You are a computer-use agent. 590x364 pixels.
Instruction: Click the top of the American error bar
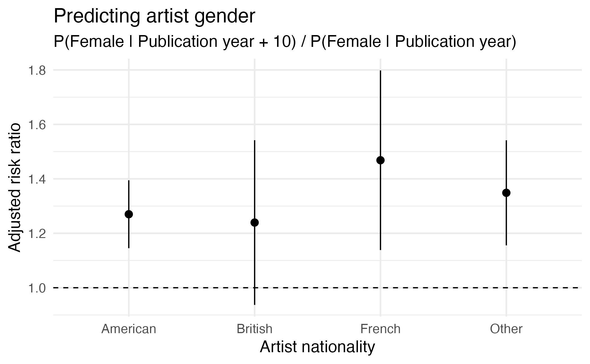click(129, 181)
